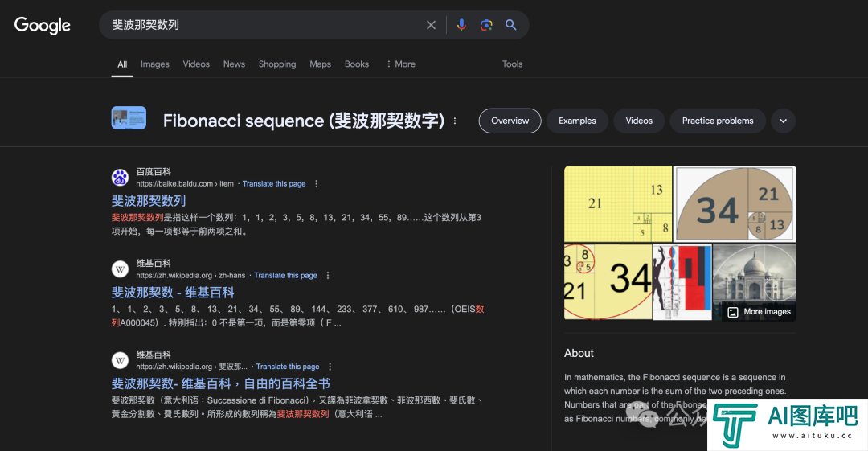Click the Fibonacci sequence (斐波那契数字) heading
868x451 pixels.
[304, 121]
